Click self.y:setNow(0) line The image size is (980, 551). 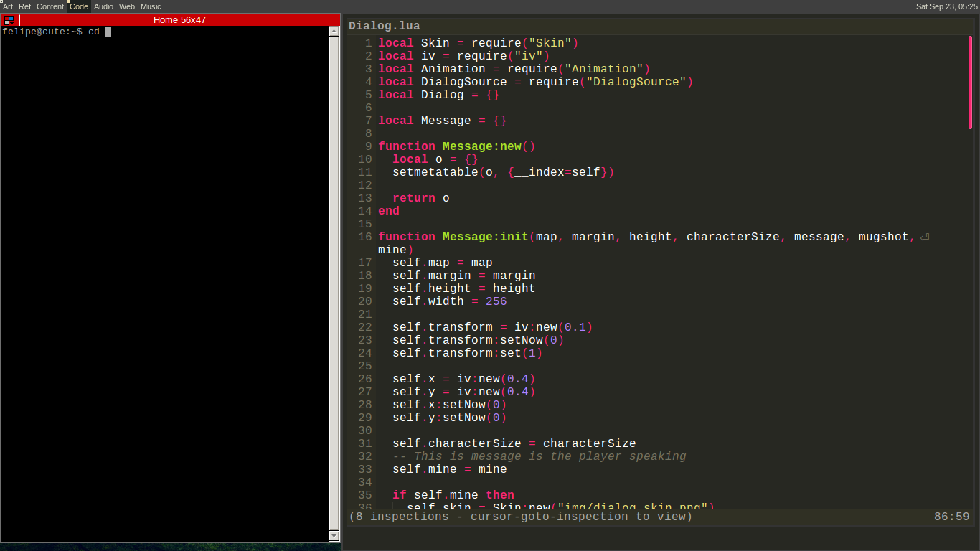(x=450, y=418)
